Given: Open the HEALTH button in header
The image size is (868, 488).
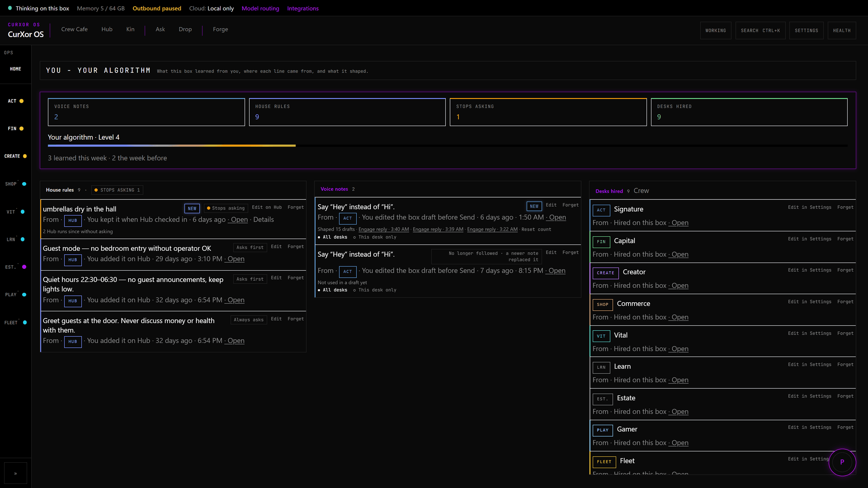Looking at the screenshot, I should click(842, 31).
